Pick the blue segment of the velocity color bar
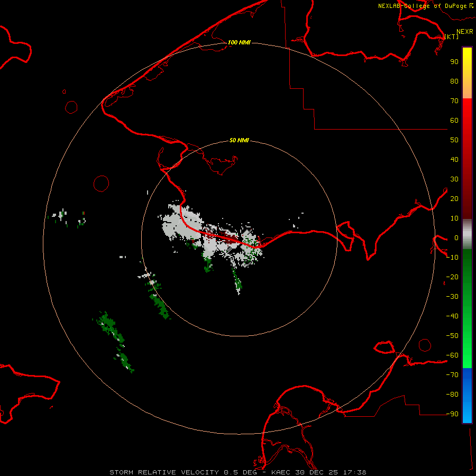This screenshot has height=476, width=476. click(467, 395)
